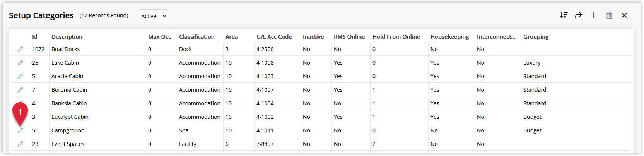Open the sort order icon
Screen dimensions: 644x156
564,15
